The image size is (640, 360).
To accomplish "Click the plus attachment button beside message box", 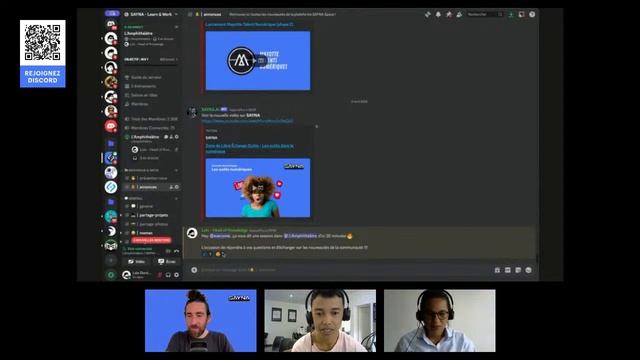I will coord(194,270).
